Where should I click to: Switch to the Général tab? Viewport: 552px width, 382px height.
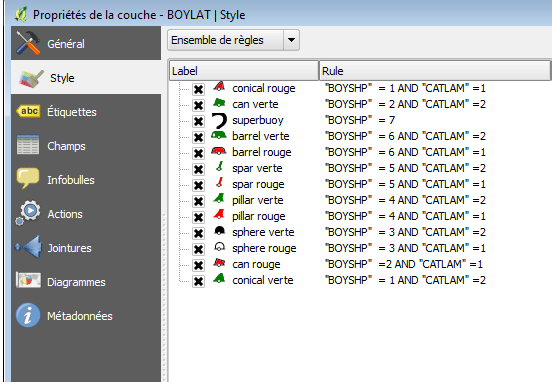(x=86, y=43)
